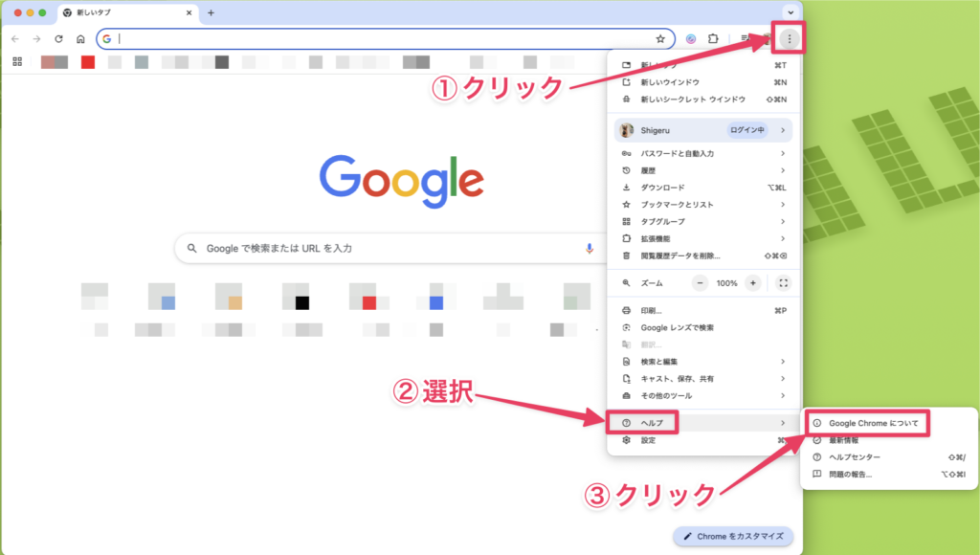Open the Shigeru profile entry
980x555 pixels.
click(x=703, y=130)
